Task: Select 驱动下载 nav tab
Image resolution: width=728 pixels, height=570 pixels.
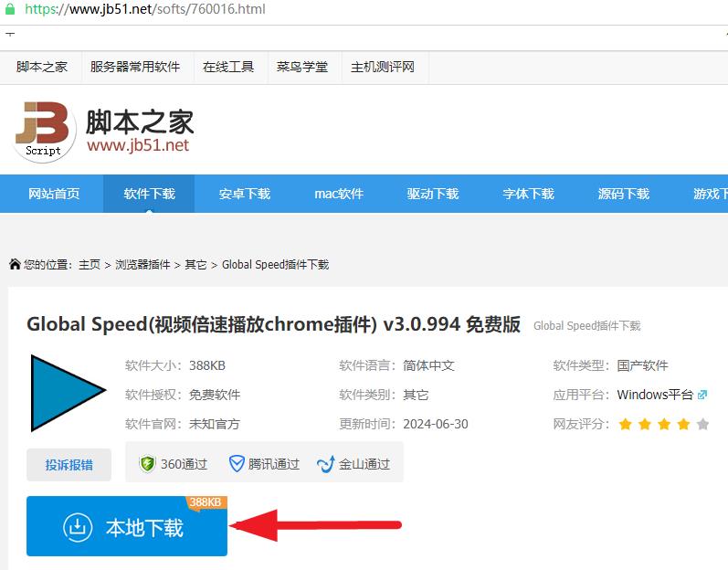Action: (433, 194)
